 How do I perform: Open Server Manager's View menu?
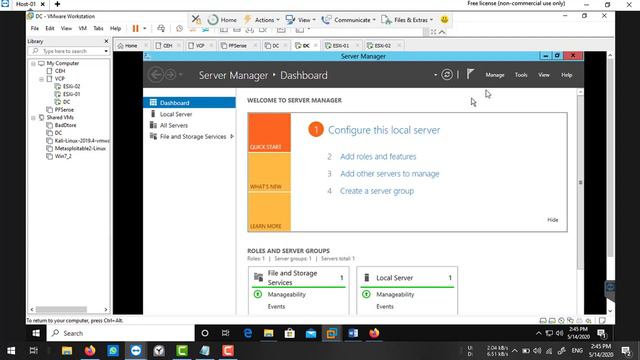click(x=544, y=75)
